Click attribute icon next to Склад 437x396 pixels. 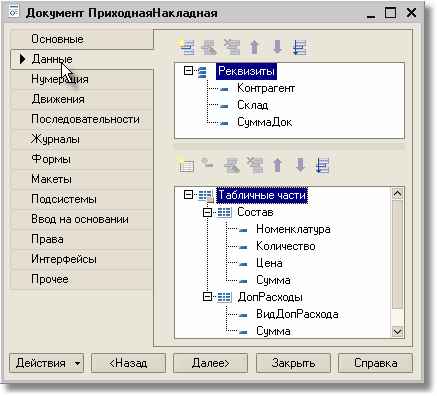[x=224, y=106]
